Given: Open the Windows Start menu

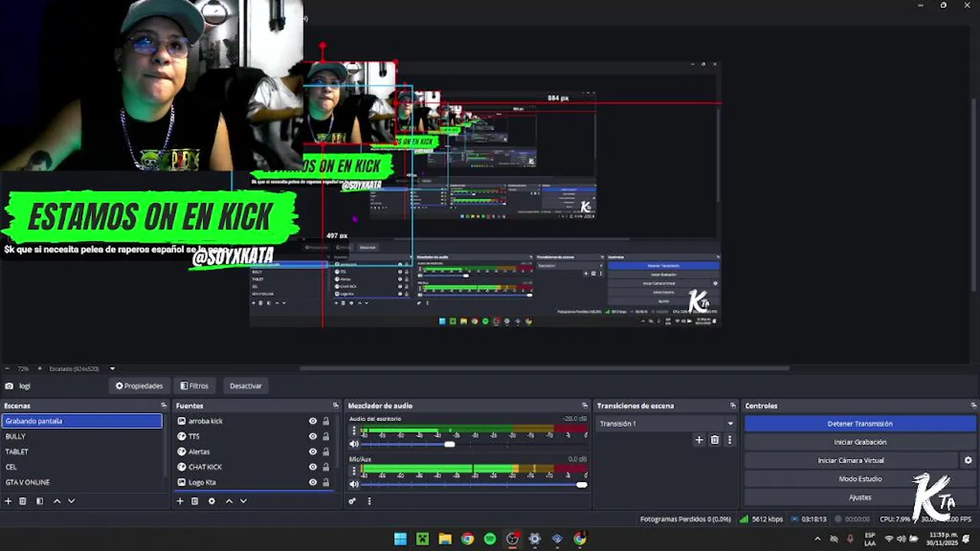Looking at the screenshot, I should (400, 539).
